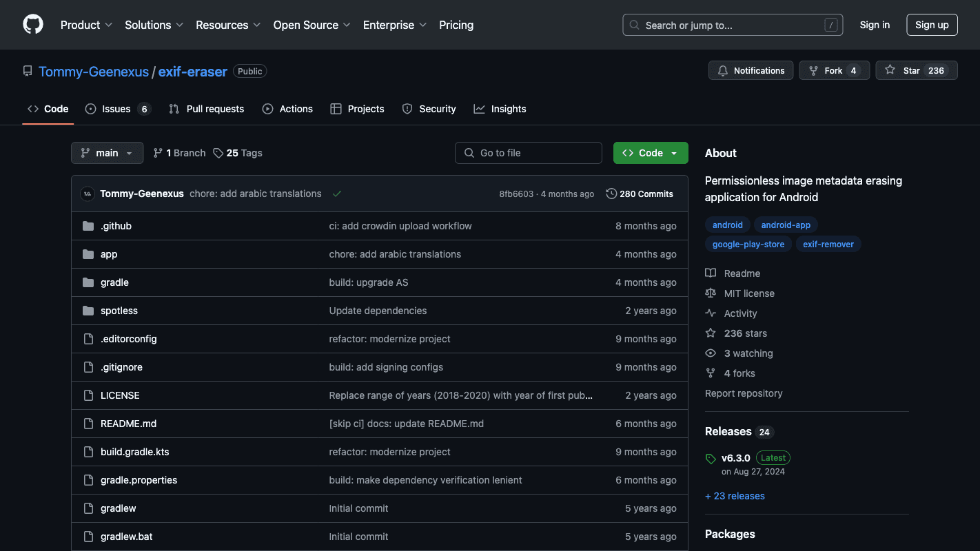Click the exif-remover topic tag
Screen dimensions: 980x551
[828, 245]
